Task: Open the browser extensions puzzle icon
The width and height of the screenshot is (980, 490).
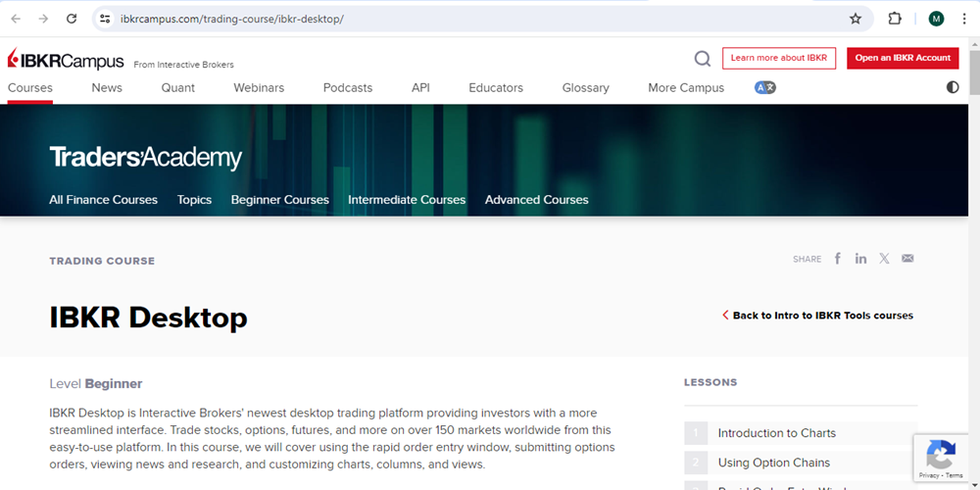Action: 895,19
